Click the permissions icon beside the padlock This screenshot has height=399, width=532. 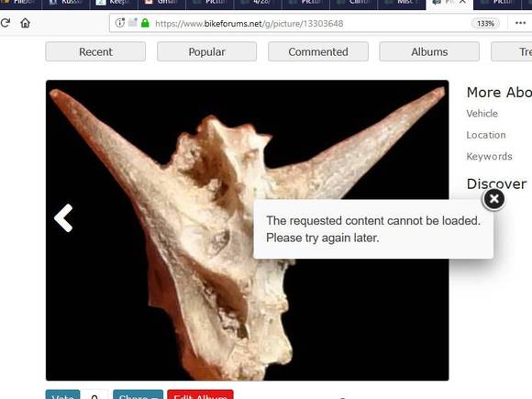133,23
